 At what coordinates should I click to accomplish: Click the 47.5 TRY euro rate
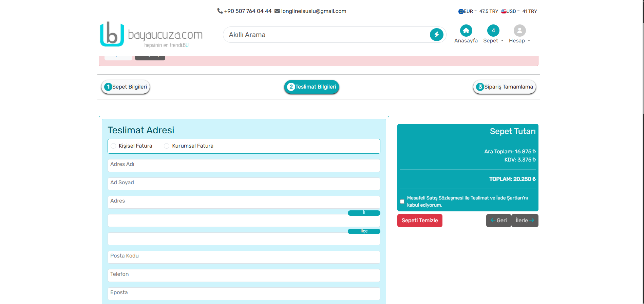pos(489,12)
